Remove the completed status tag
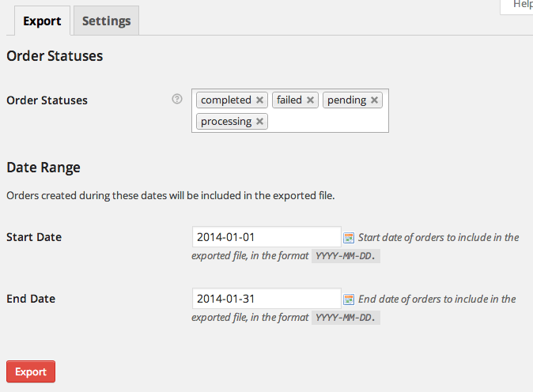Viewport: 533px width, 392px height. click(259, 100)
